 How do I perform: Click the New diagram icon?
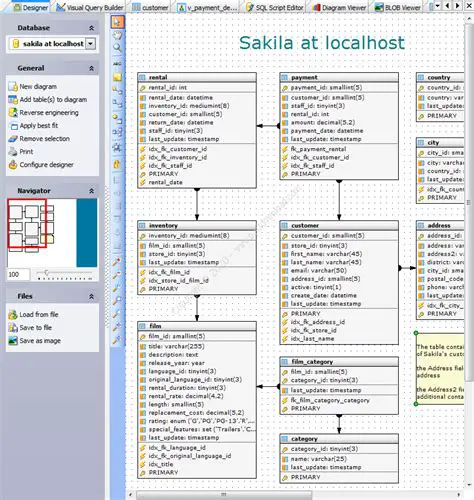click(x=13, y=87)
